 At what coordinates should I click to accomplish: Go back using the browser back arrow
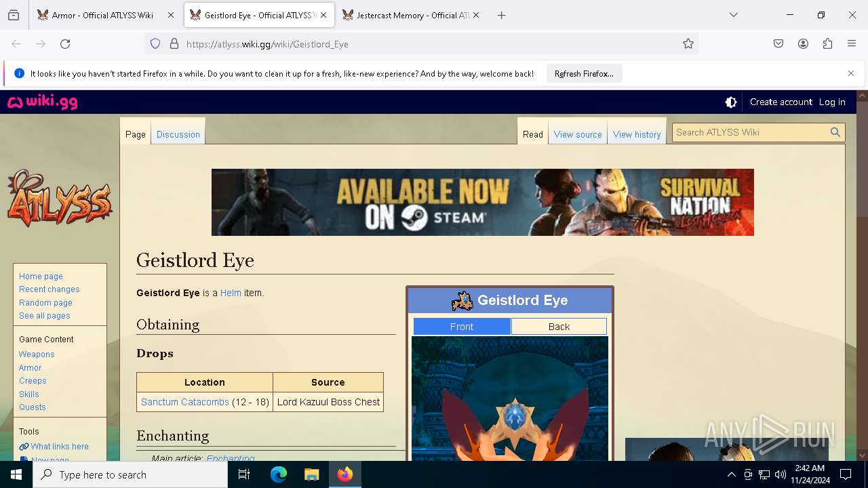point(16,44)
